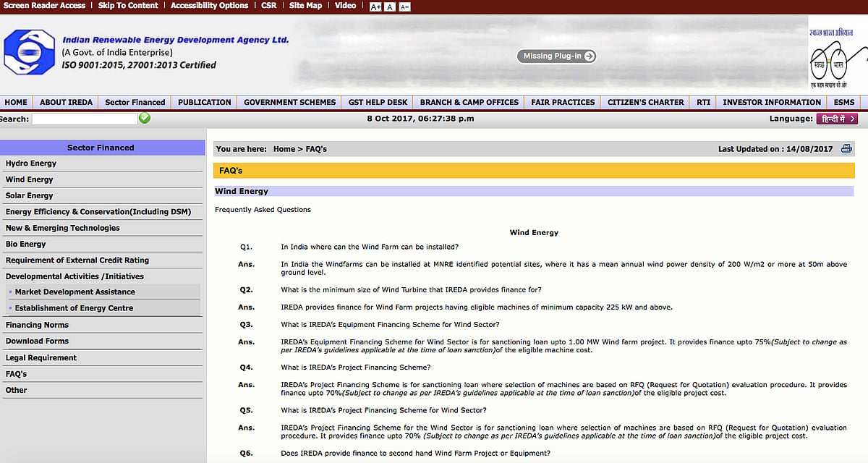Open GOVERNMENT SCHEMES menu
The height and width of the screenshot is (463, 868).
pyautogui.click(x=290, y=102)
